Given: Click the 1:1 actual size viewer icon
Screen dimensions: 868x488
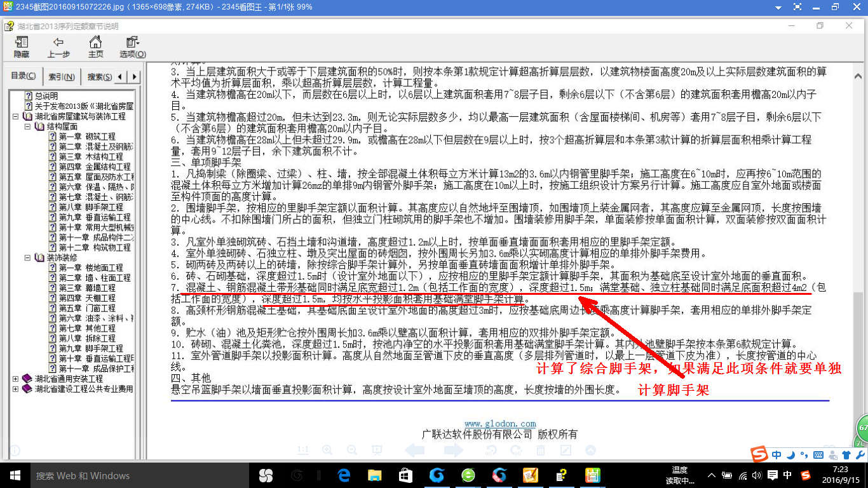Looking at the screenshot, I should click(x=303, y=451).
